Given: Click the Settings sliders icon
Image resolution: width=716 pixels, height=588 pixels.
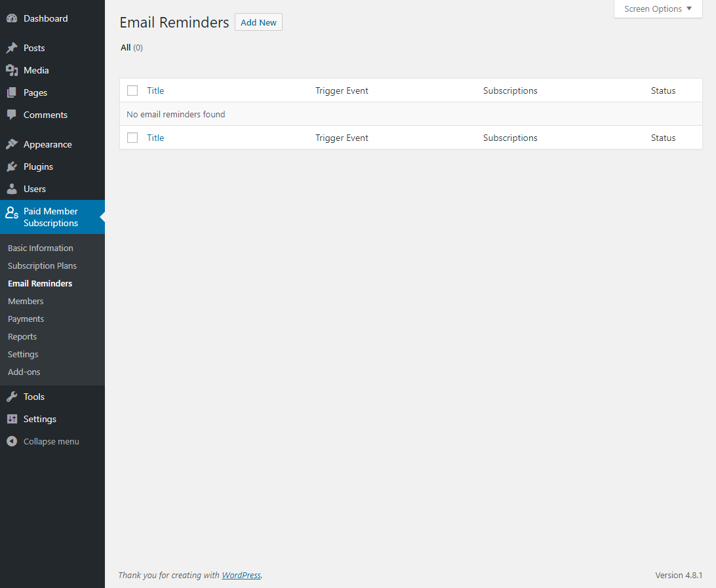Looking at the screenshot, I should 12,419.
